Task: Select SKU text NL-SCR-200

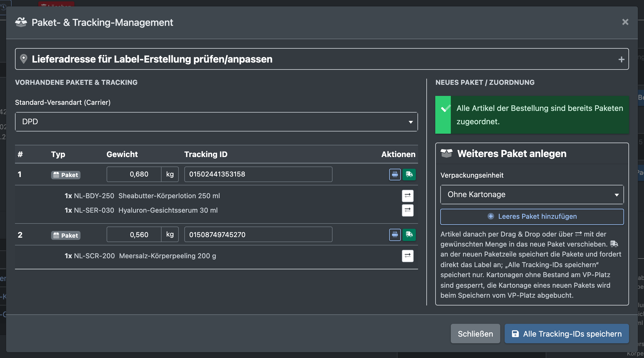Action: (x=94, y=256)
